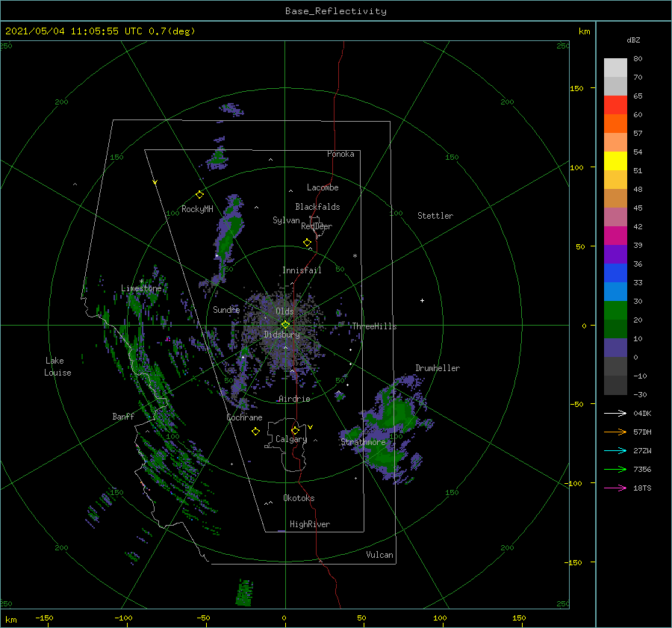The height and width of the screenshot is (628, 672).
Task: Click the white 04DK arrow in legend
Action: pyautogui.click(x=615, y=413)
